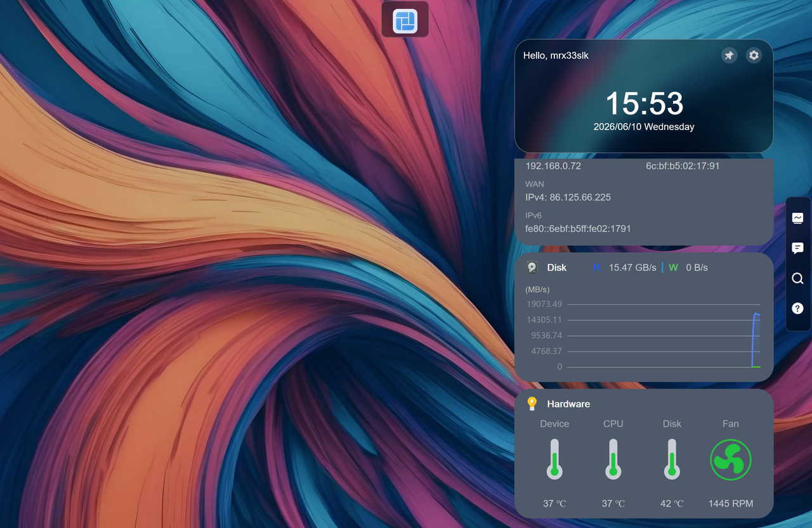Click the Disk widget title
The height and width of the screenshot is (528, 812).
coord(557,267)
